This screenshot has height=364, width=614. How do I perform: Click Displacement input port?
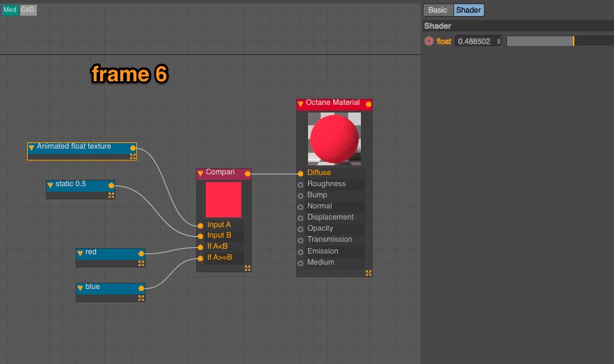pos(300,218)
